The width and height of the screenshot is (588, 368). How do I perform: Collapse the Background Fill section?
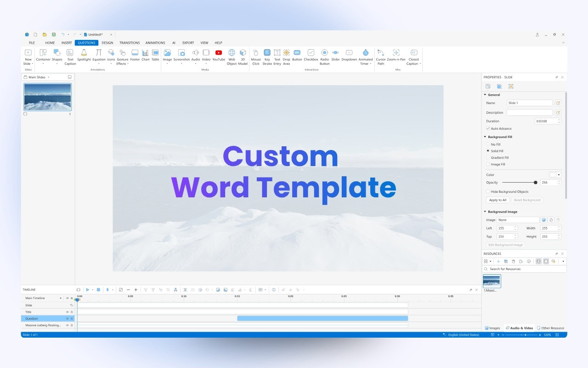485,137
